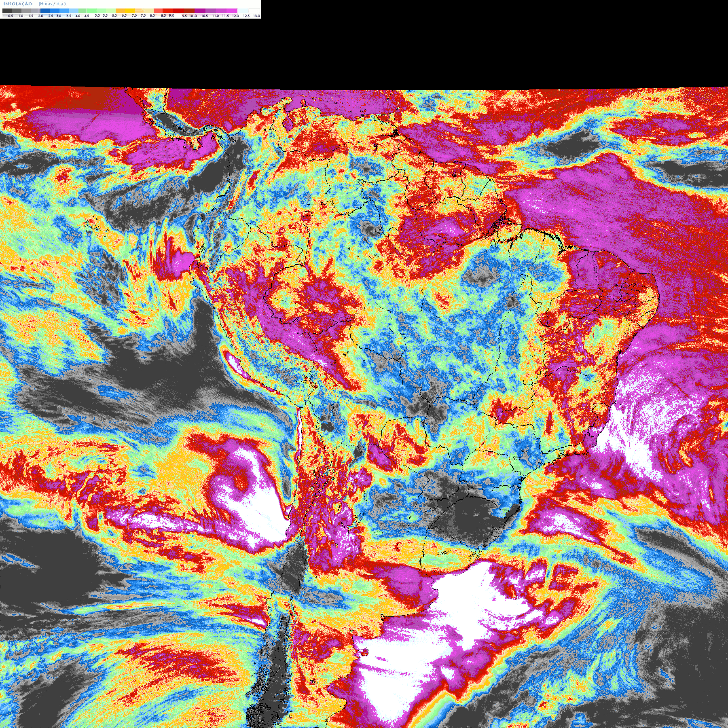Click the 3.0 legend value
Screen dimensions: 728x728
(x=59, y=16)
